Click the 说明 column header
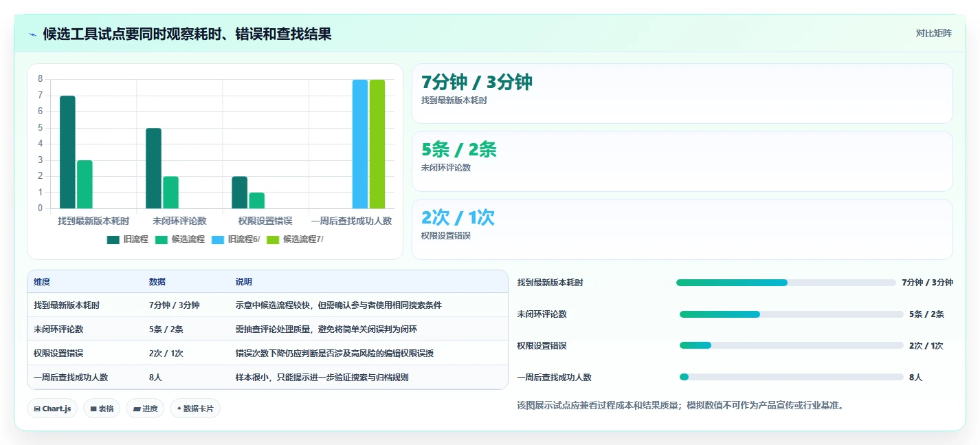Viewport: 980px width, 445px height. point(244,282)
